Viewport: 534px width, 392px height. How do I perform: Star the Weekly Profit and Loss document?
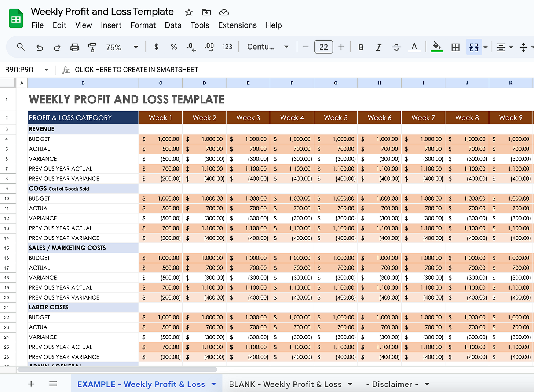tap(189, 12)
